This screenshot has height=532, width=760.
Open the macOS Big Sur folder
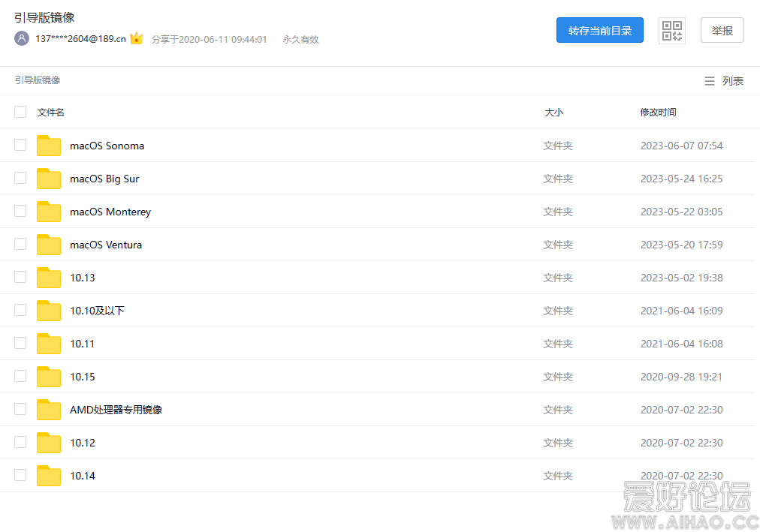[x=104, y=179]
